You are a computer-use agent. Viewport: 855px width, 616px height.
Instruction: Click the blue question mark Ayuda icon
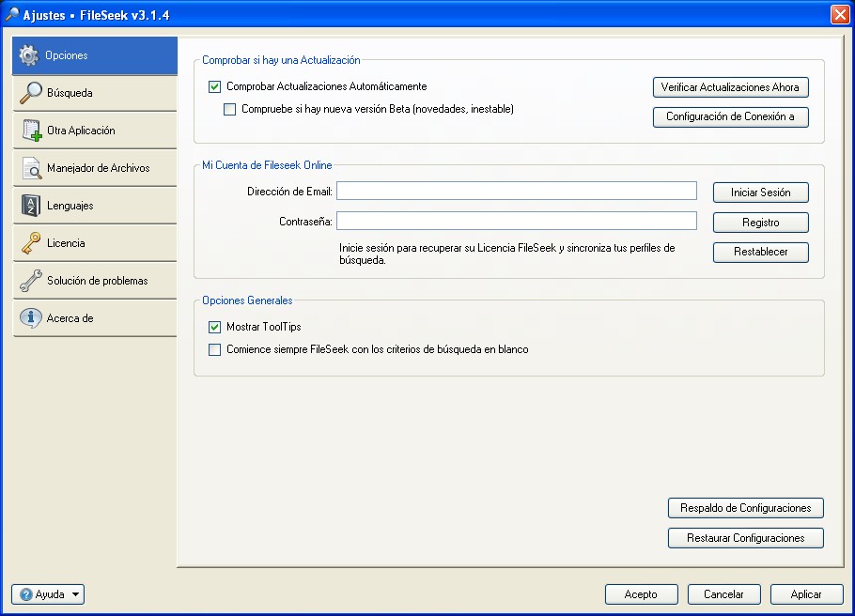pos(25,594)
